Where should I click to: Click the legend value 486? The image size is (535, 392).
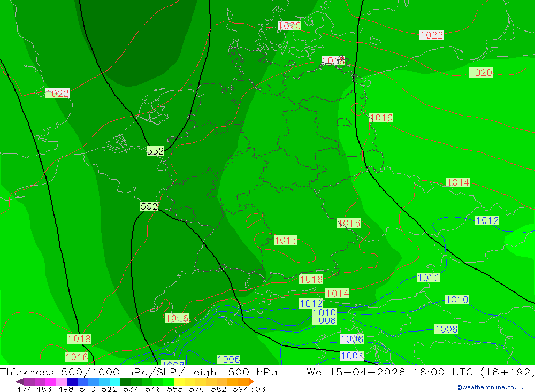(44, 389)
